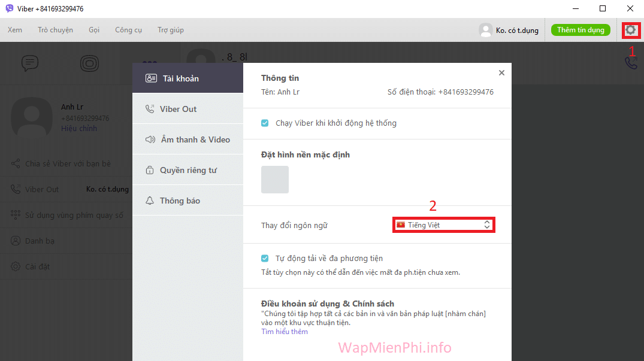The height and width of the screenshot is (361, 644).
Task: Switch to the Quyền riêng tư tab
Action: [x=188, y=170]
